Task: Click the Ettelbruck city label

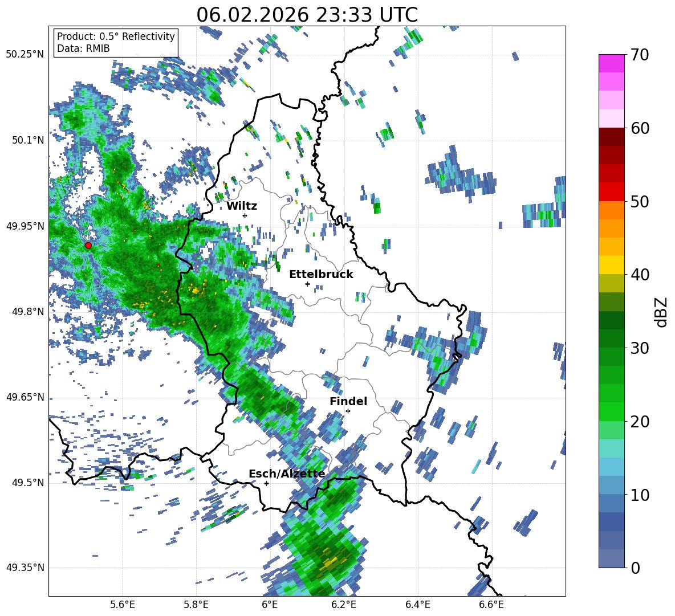Action: pos(321,275)
